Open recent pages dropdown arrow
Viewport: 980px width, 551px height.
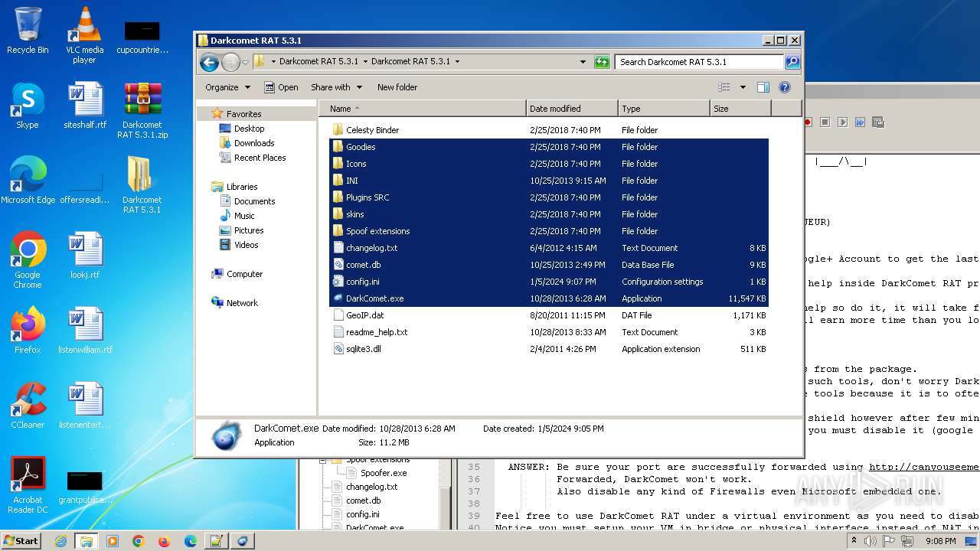245,62
